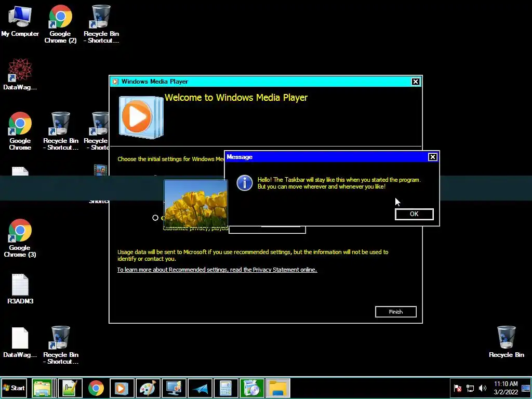Viewport: 532px width, 399px height.
Task: Click the software box with CD taskbar icon
Action: (252, 388)
